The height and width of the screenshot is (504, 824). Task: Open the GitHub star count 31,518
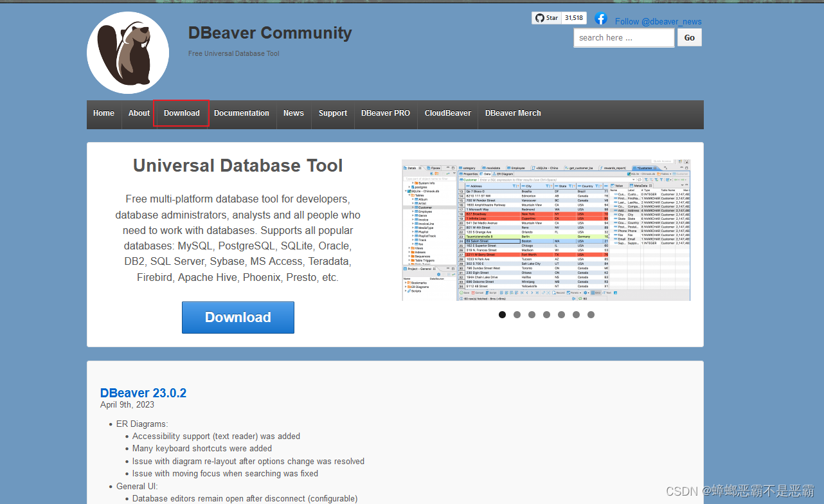[574, 18]
